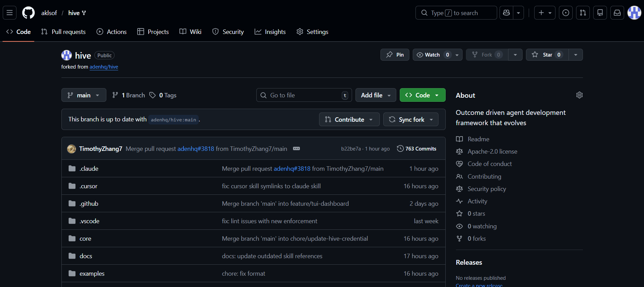The image size is (644, 287).
Task: Click the 0 Tags link
Action: (163, 95)
